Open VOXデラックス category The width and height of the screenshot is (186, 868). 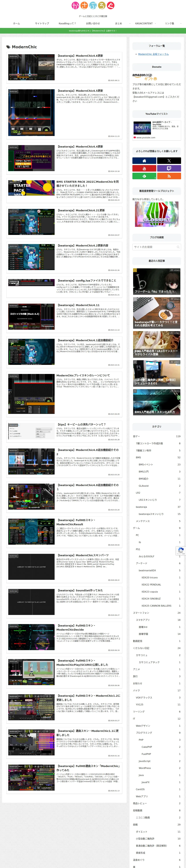pyautogui.click(x=158, y=697)
